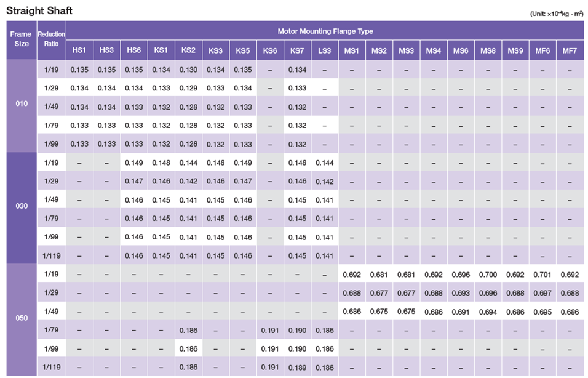Select the Reduction Ratio column header
Image resolution: width=588 pixels, height=378 pixels.
(51, 39)
